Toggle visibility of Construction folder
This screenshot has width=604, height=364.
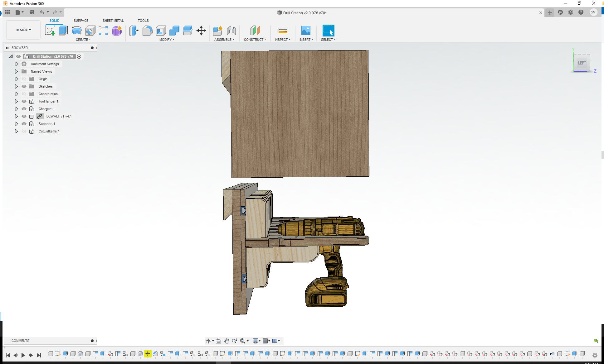point(24,94)
